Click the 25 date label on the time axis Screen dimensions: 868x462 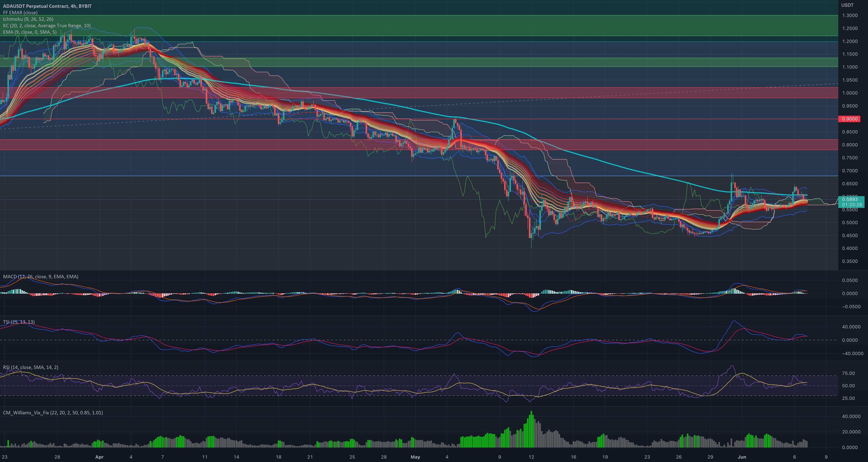tap(352, 457)
